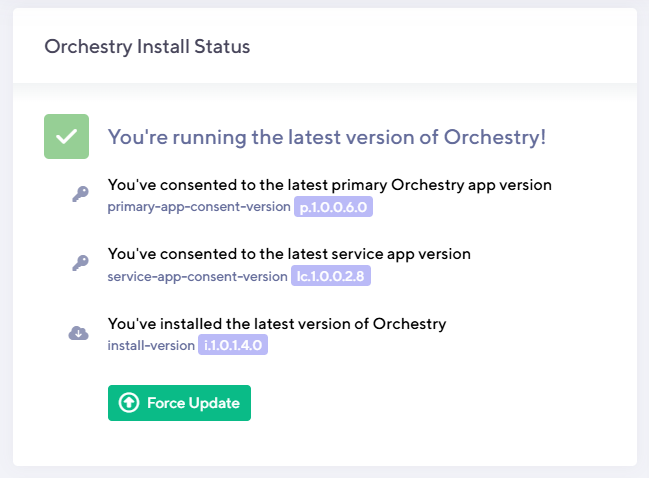Click the service-app-consent-version label
The height and width of the screenshot is (478, 649).
click(197, 276)
